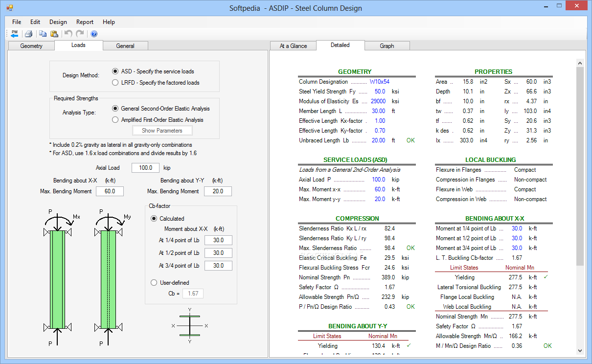
Task: Click the results scrollbar down arrow
Action: pos(580,351)
